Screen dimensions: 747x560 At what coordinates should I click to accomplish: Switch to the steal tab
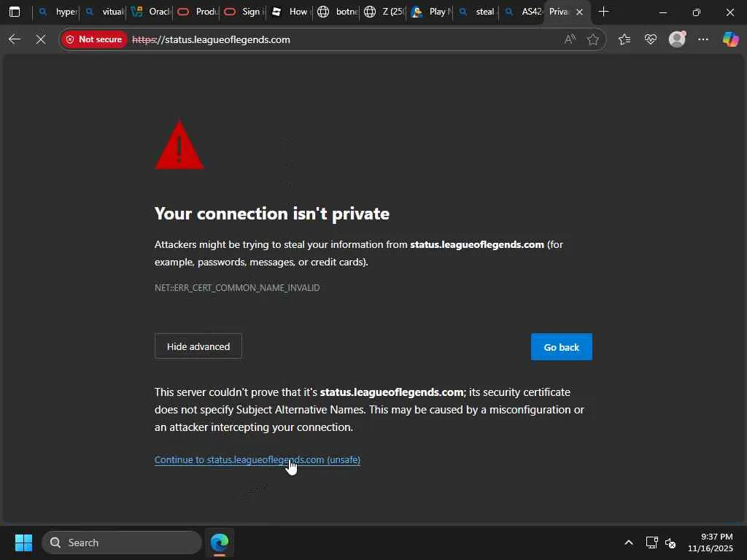tap(477, 12)
